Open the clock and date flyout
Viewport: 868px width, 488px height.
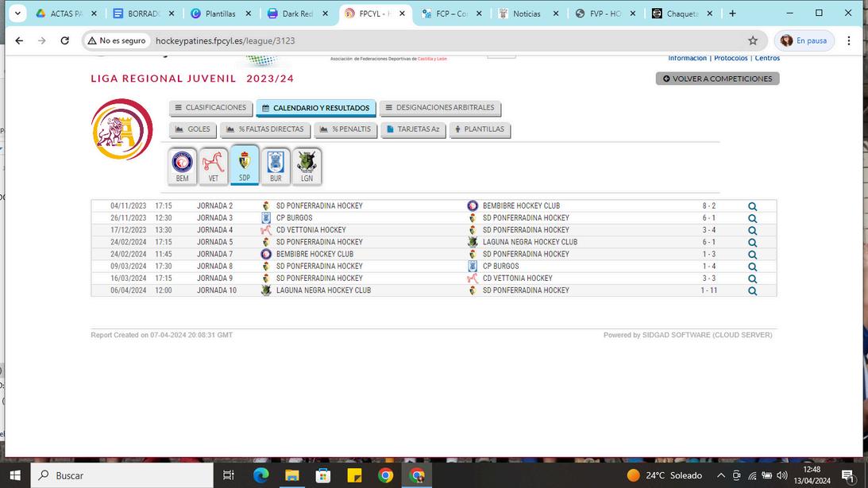click(x=812, y=475)
